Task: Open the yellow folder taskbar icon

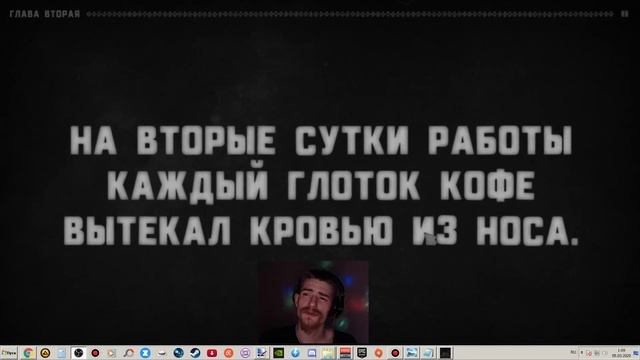Action: tap(328, 353)
